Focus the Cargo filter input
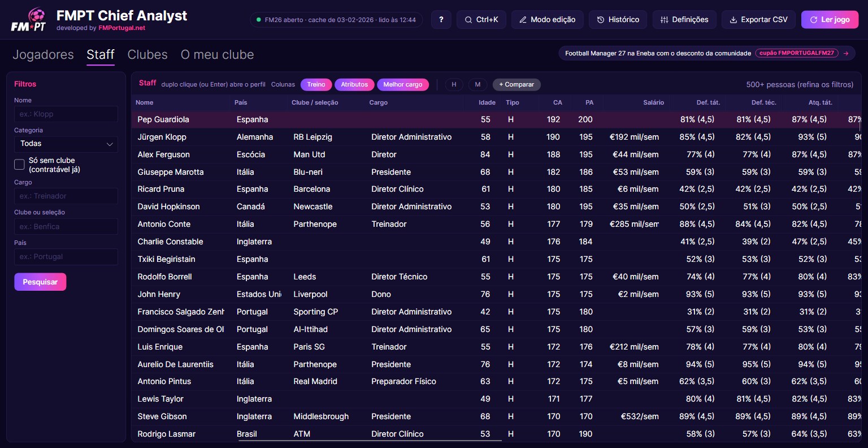 (x=66, y=196)
